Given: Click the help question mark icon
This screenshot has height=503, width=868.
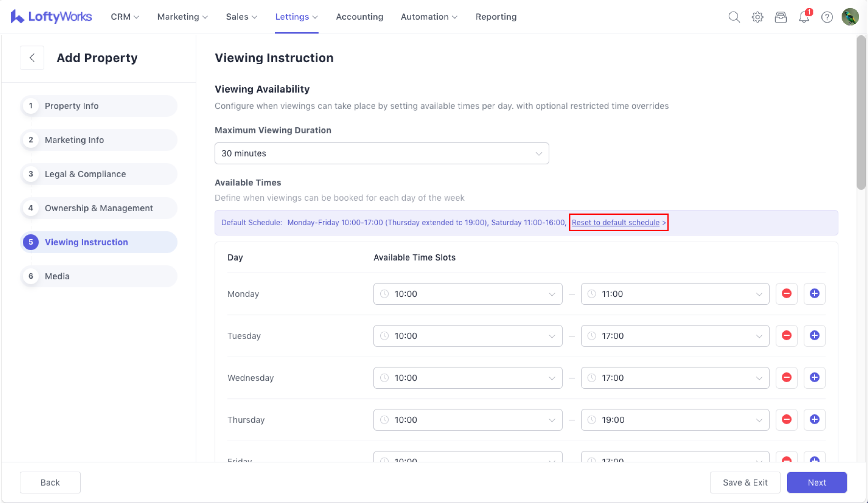Looking at the screenshot, I should click(x=827, y=17).
